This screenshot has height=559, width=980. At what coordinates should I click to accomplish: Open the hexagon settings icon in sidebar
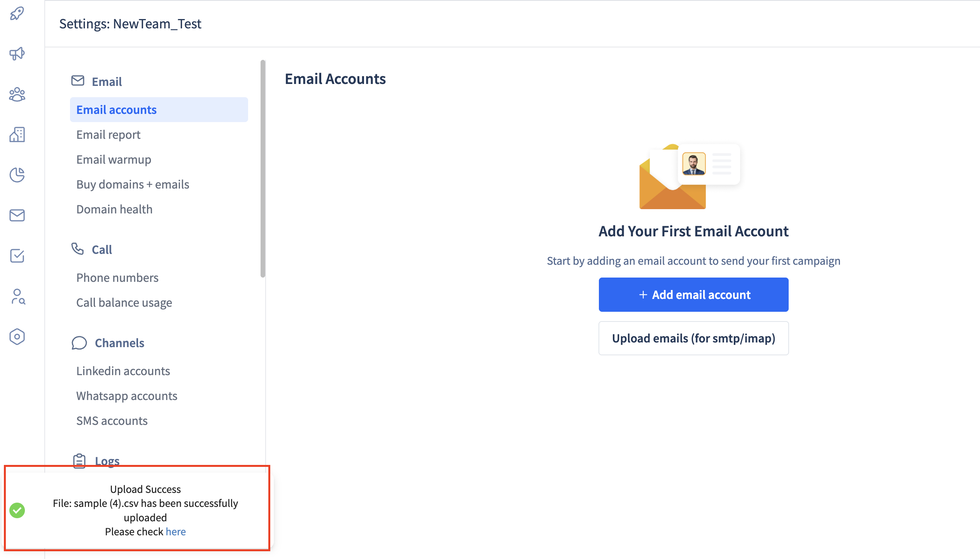point(17,337)
